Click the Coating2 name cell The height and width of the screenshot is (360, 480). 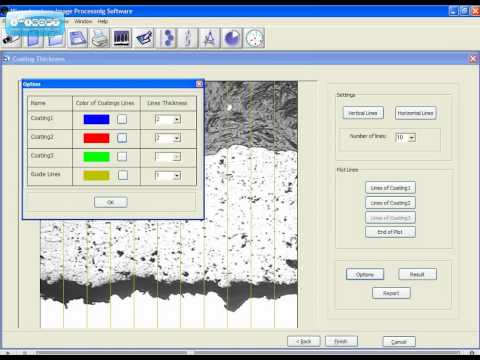[x=50, y=138]
